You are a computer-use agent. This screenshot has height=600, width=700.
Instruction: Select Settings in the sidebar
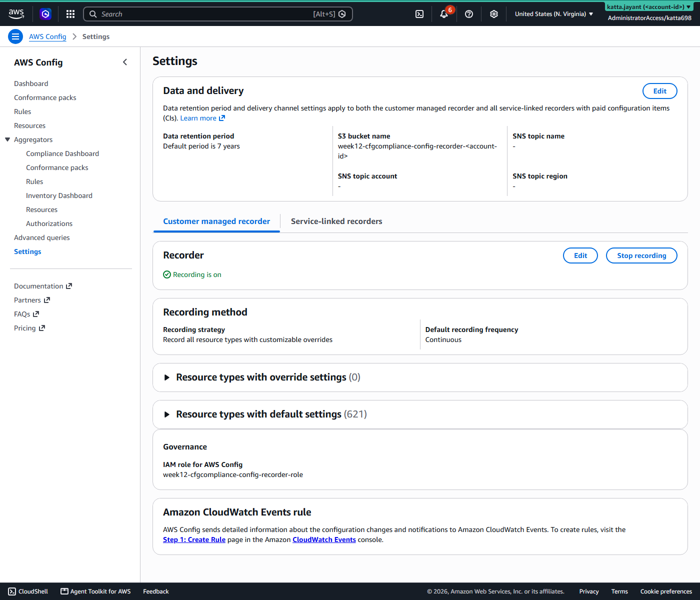(x=27, y=251)
